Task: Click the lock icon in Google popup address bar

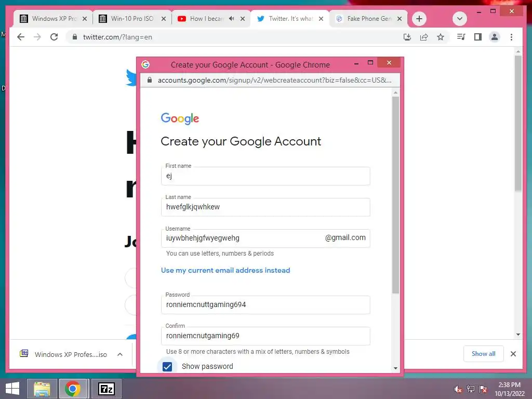Action: 149,80
